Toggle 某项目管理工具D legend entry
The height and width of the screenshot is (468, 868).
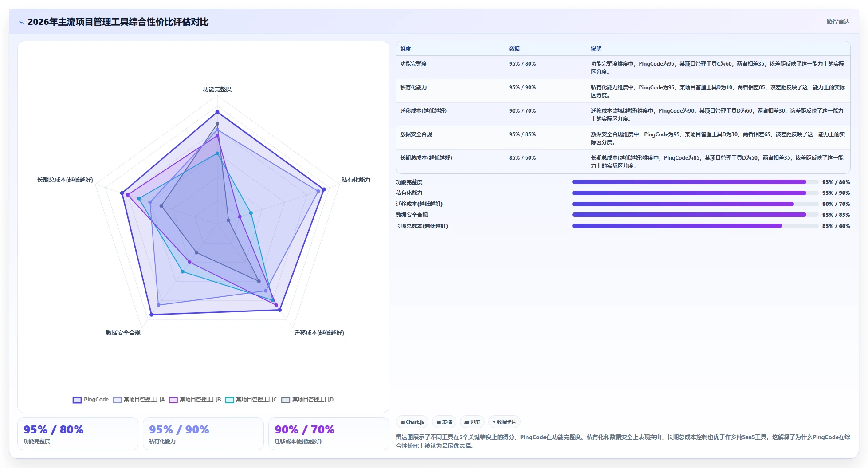(x=307, y=400)
